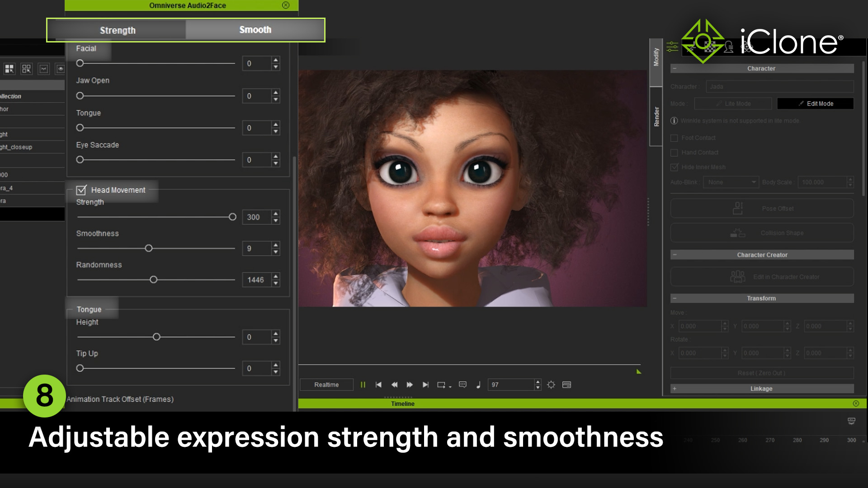Uncheck Hide Inner Mesh

675,167
